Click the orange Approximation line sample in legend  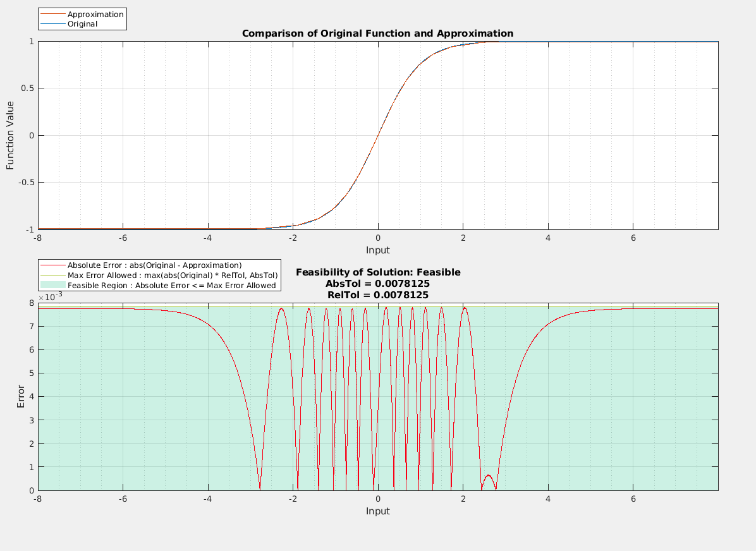point(52,15)
